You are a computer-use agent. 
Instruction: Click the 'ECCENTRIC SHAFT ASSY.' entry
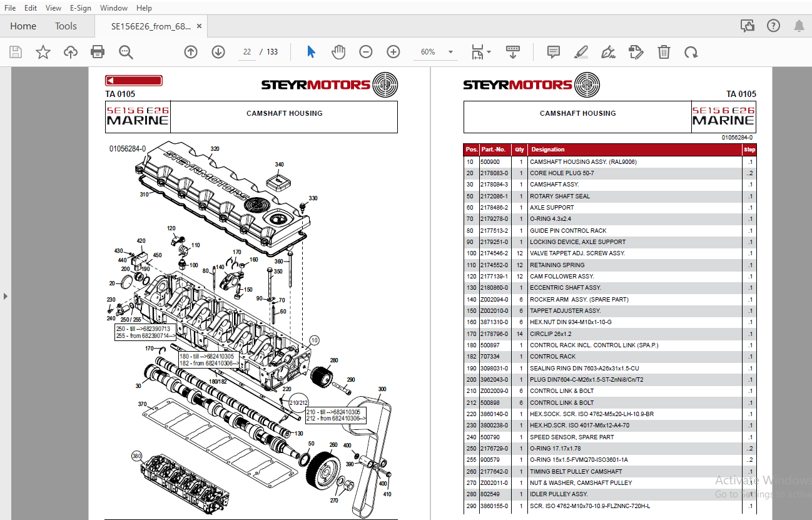(x=566, y=288)
